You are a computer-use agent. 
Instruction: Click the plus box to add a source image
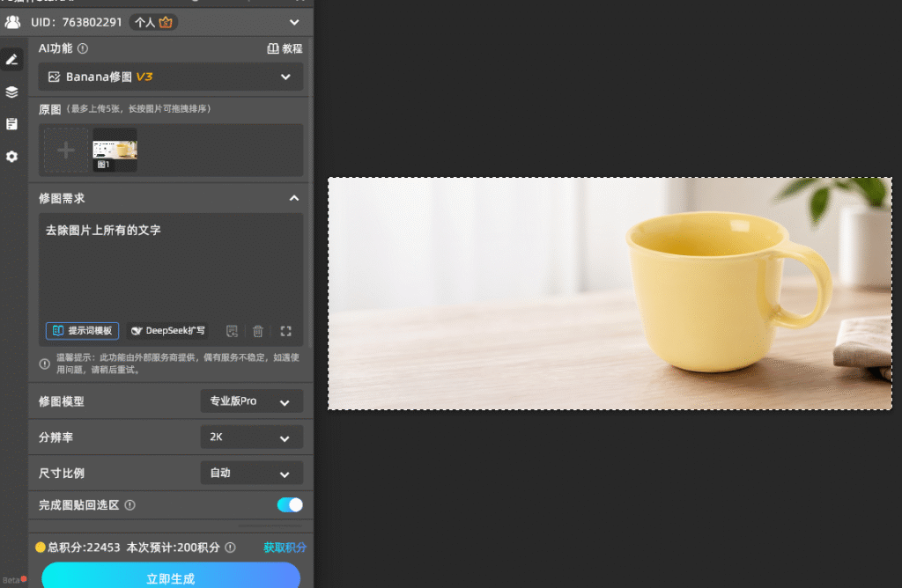click(x=66, y=151)
